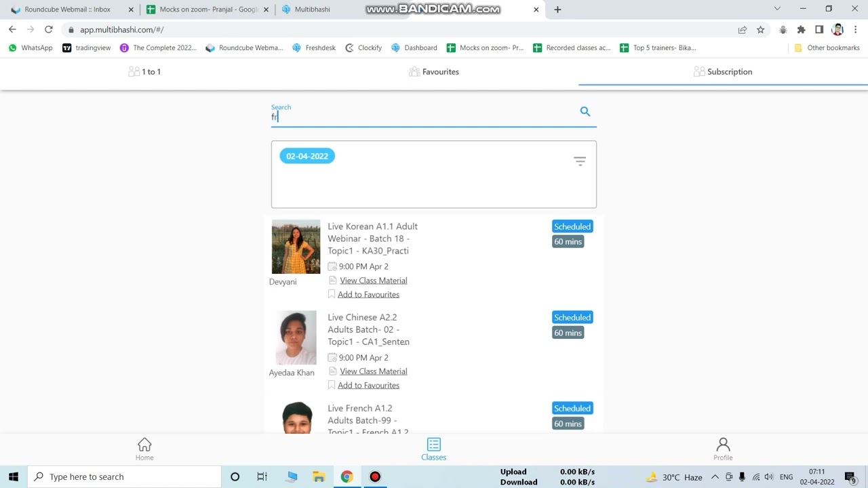868x488 pixels.
Task: Open Profile in bottom navigation
Action: (723, 449)
